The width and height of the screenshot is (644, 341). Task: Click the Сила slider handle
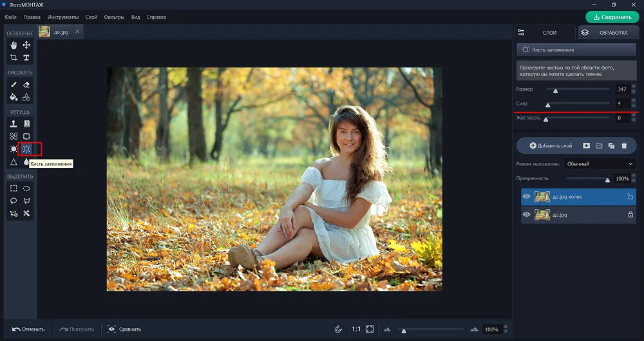pyautogui.click(x=547, y=105)
